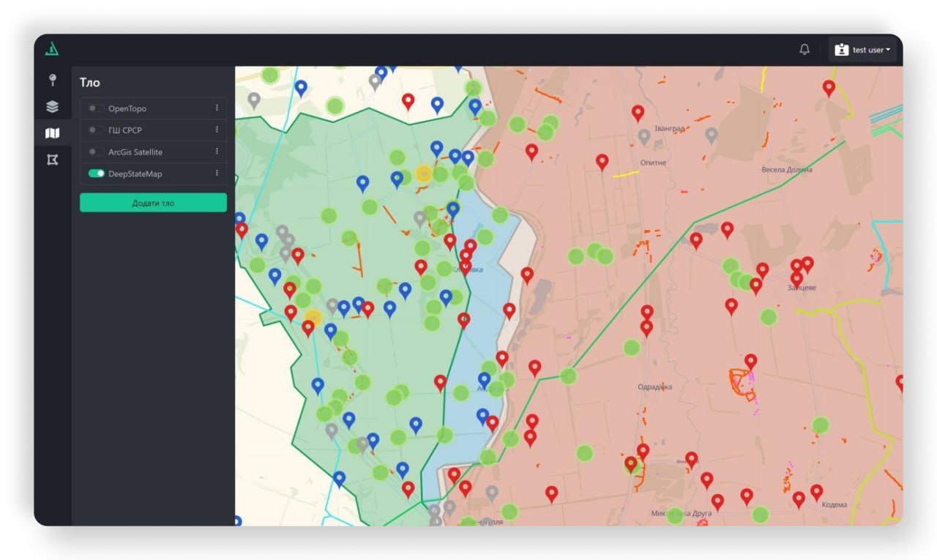Open the polygon drawing sidebar icon

pos(52,160)
